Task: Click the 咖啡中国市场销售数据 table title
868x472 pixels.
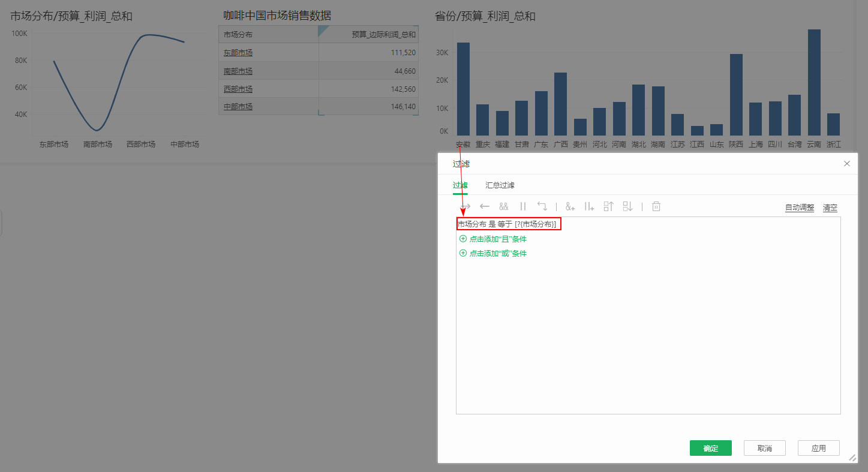Action: pos(277,16)
